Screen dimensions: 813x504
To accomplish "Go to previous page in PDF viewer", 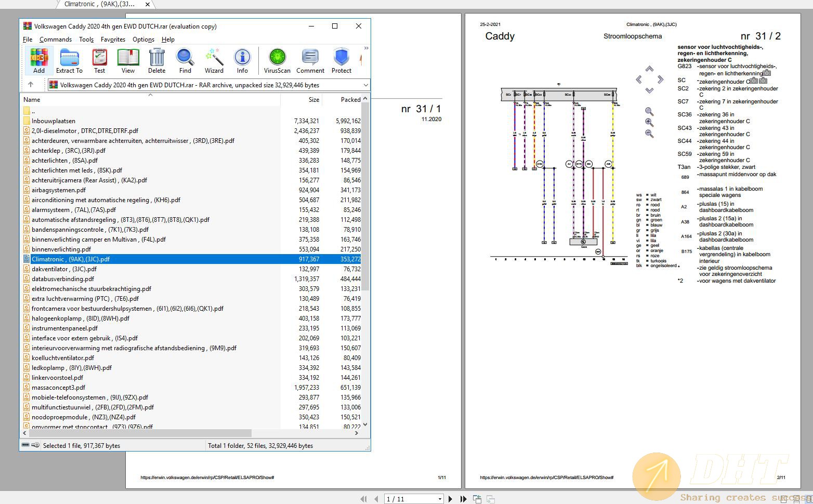I will click(376, 499).
